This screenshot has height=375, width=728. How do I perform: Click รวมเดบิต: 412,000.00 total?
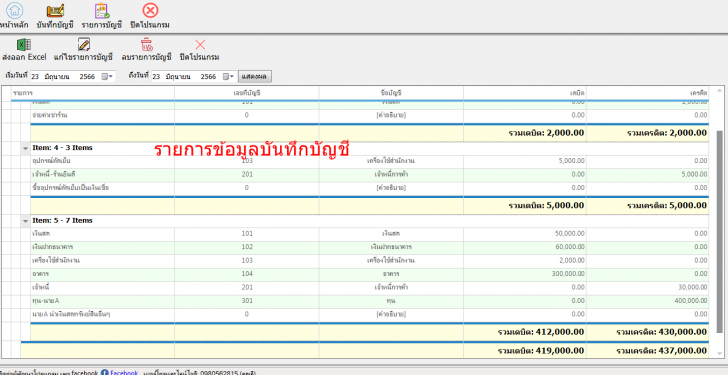click(541, 332)
